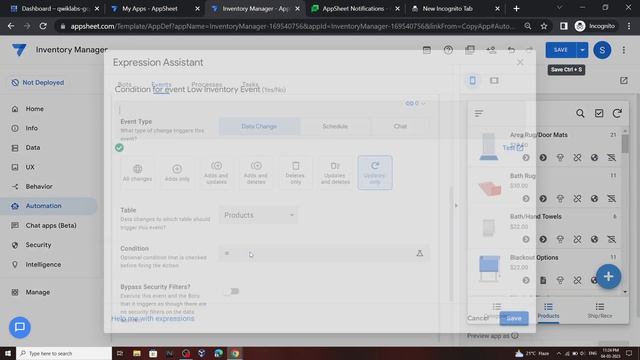Open the Security section
640x360 pixels.
pyautogui.click(x=38, y=245)
